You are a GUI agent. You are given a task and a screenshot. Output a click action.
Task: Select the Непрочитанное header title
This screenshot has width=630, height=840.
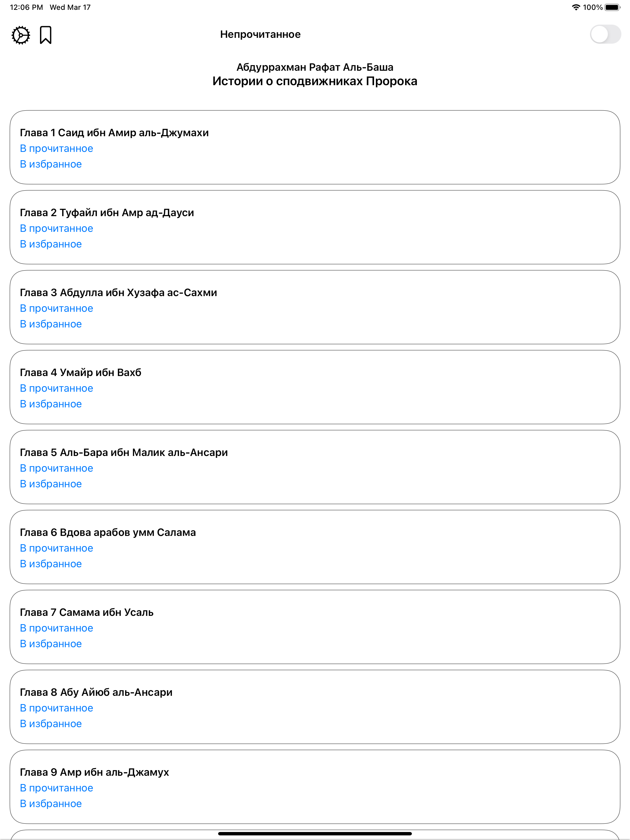click(260, 34)
